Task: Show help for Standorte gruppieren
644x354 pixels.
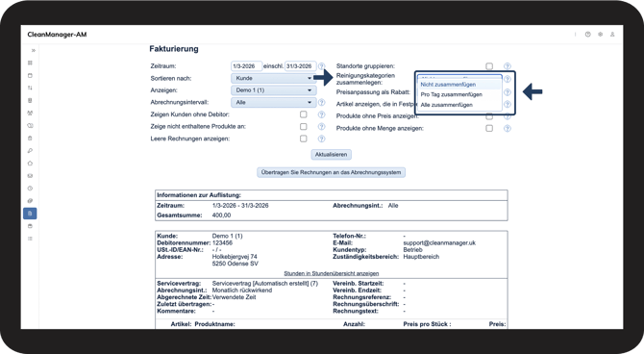Action: 508,66
